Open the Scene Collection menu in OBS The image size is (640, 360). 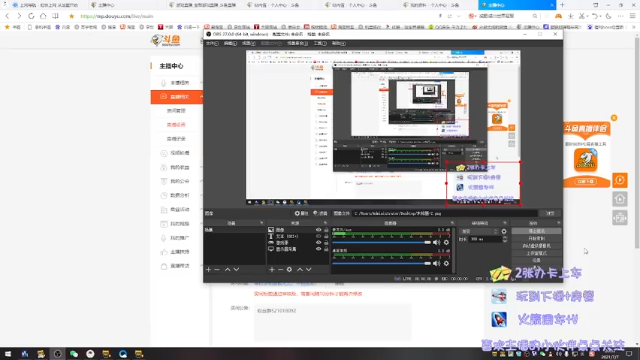point(298,43)
